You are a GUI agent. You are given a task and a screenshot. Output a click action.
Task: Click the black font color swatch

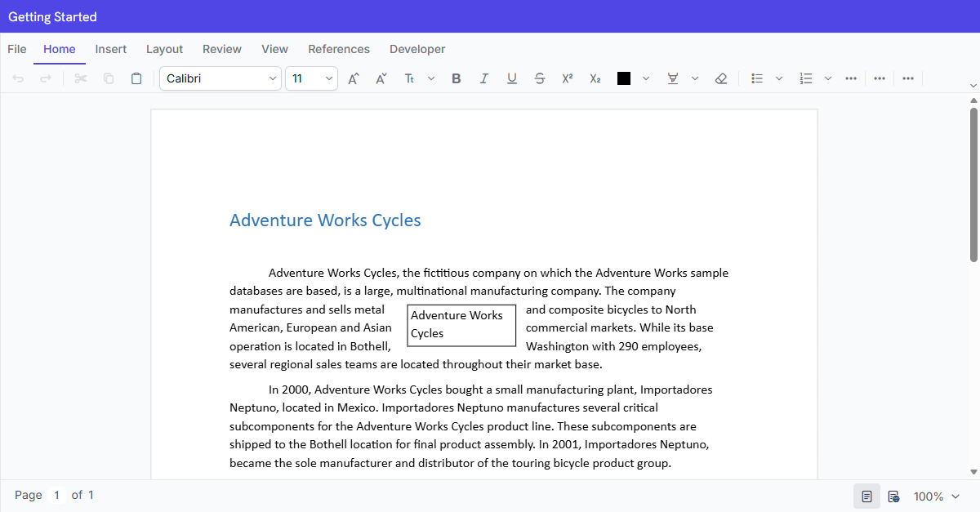[x=624, y=78]
